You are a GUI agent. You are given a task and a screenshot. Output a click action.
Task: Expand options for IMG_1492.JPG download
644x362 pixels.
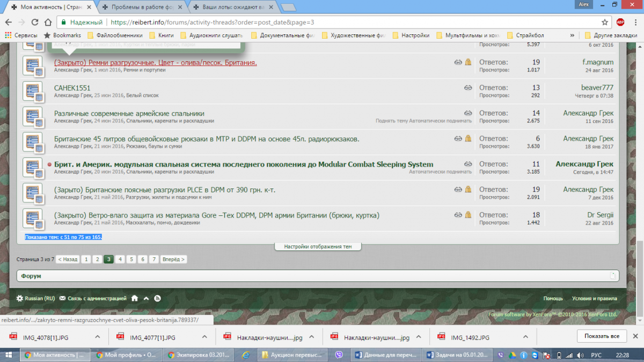pos(526,337)
